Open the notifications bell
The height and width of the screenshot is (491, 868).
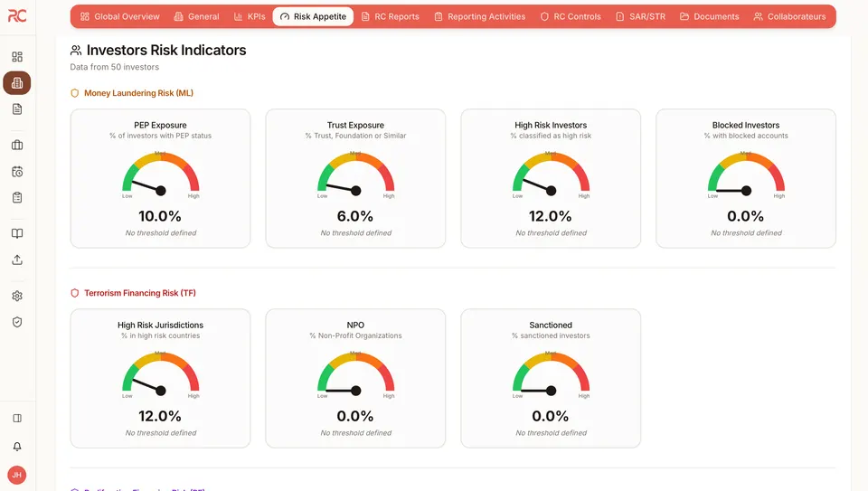[x=17, y=446]
